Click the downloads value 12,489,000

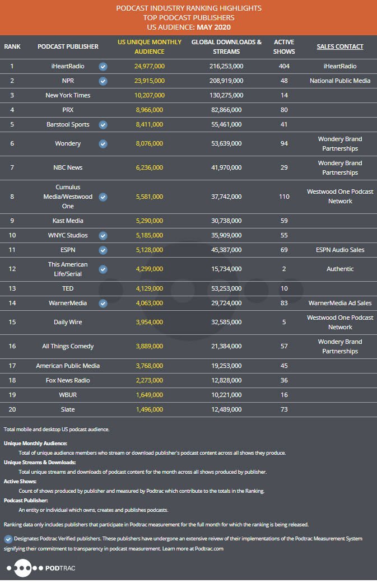226,409
